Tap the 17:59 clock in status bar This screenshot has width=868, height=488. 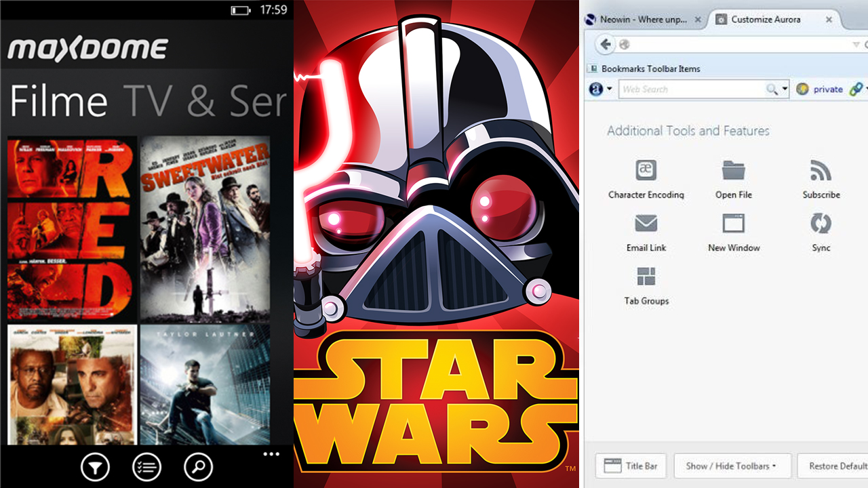pos(274,10)
